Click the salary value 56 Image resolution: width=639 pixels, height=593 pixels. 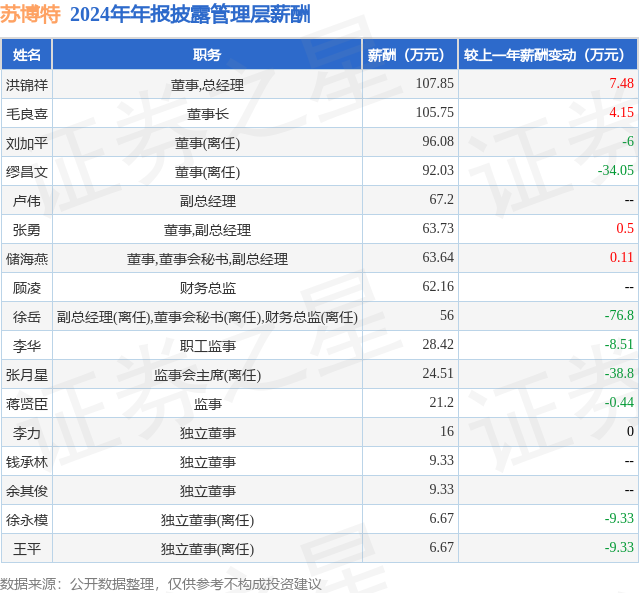(x=447, y=315)
